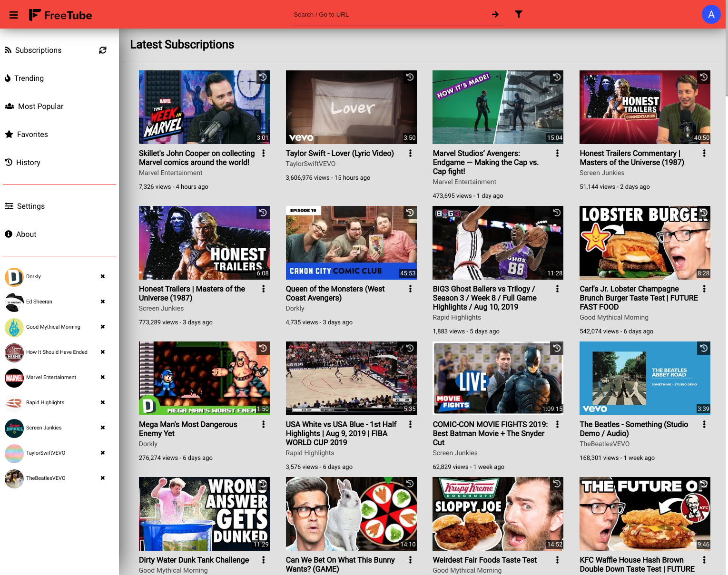This screenshot has width=728, height=575.
Task: Refresh the Subscriptions feed
Action: tap(103, 50)
